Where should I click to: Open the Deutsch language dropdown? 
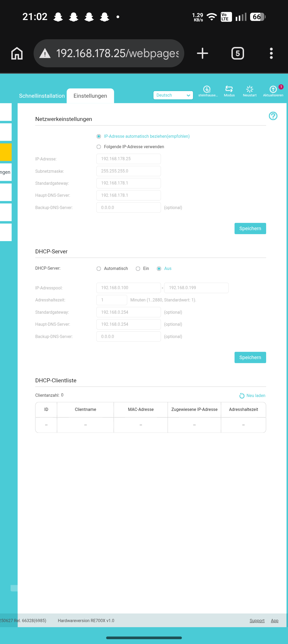tap(173, 95)
